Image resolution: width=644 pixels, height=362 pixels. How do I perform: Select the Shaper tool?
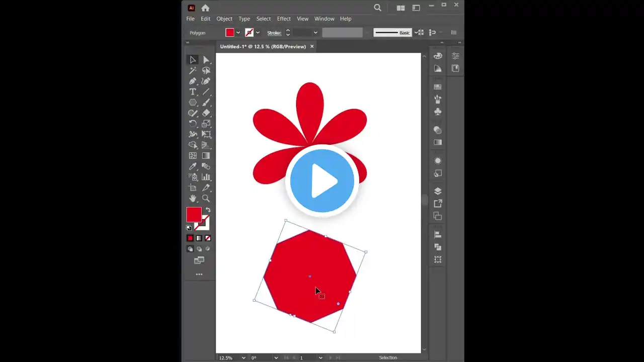click(193, 113)
